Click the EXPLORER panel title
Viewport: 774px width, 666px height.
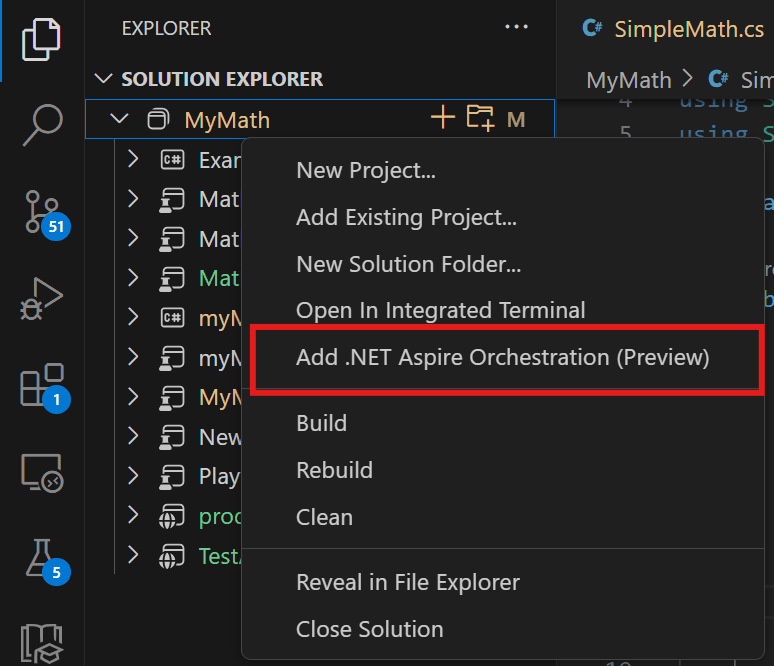point(166,28)
